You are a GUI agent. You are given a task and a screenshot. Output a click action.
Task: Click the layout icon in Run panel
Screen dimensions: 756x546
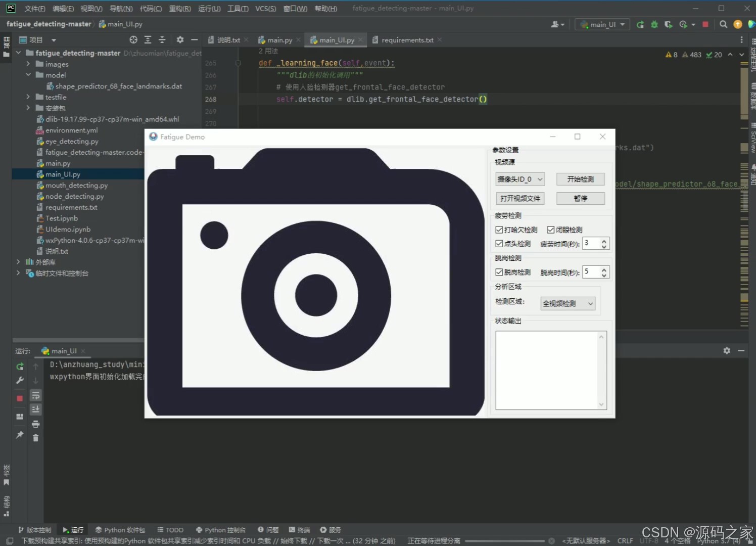coord(20,417)
